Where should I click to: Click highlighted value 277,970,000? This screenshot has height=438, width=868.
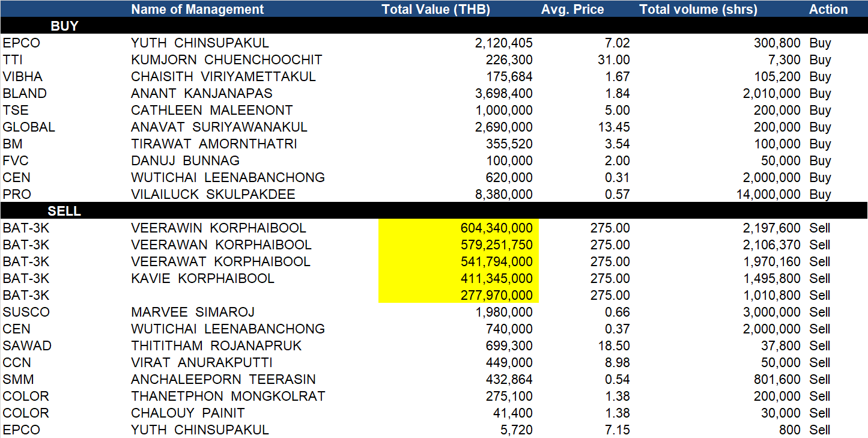(x=497, y=295)
